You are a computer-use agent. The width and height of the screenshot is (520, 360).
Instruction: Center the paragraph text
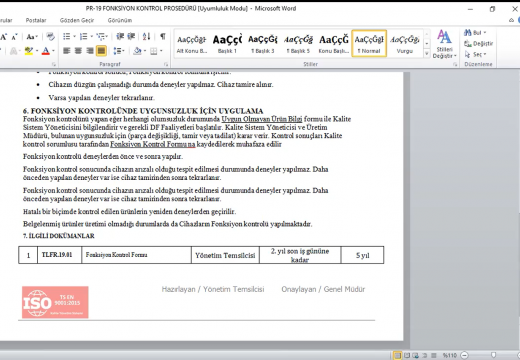(x=78, y=51)
